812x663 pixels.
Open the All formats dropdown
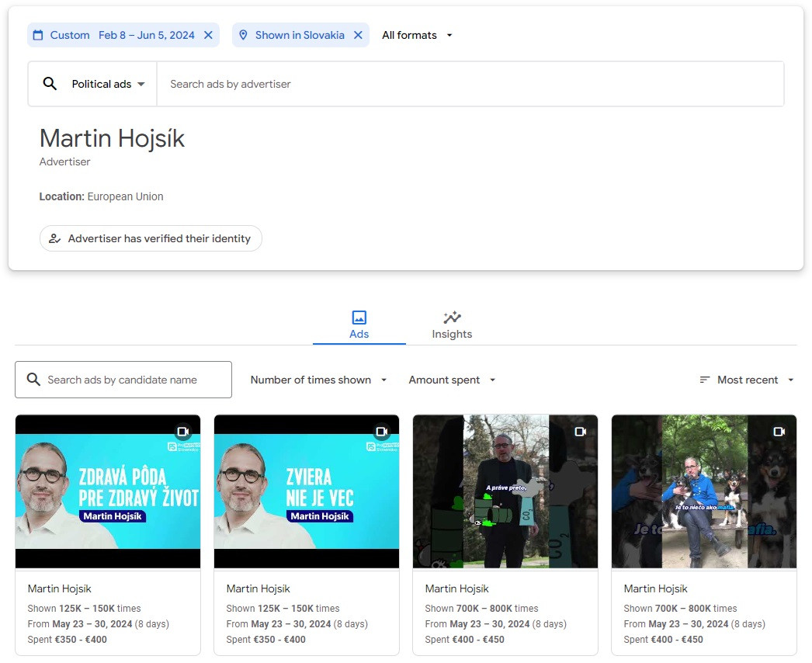(x=417, y=35)
